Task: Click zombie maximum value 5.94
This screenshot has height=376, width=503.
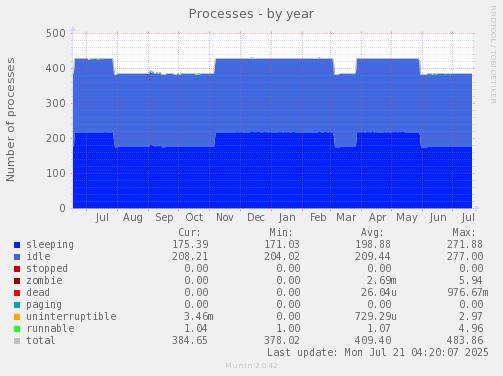Action: (x=471, y=280)
